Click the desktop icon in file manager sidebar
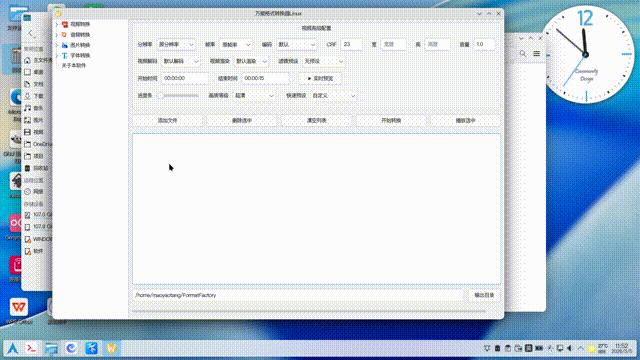Image resolution: width=640 pixels, height=360 pixels. pyautogui.click(x=28, y=72)
